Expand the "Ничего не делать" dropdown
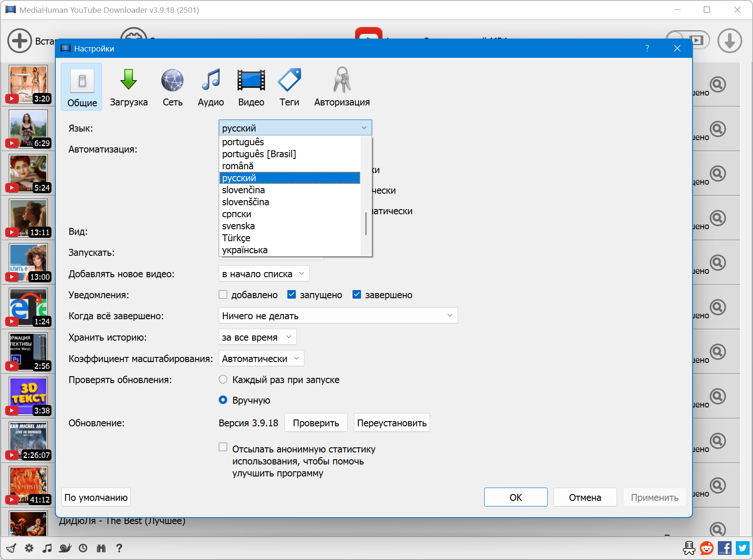Viewport: 753px width, 560px height. 338,316
